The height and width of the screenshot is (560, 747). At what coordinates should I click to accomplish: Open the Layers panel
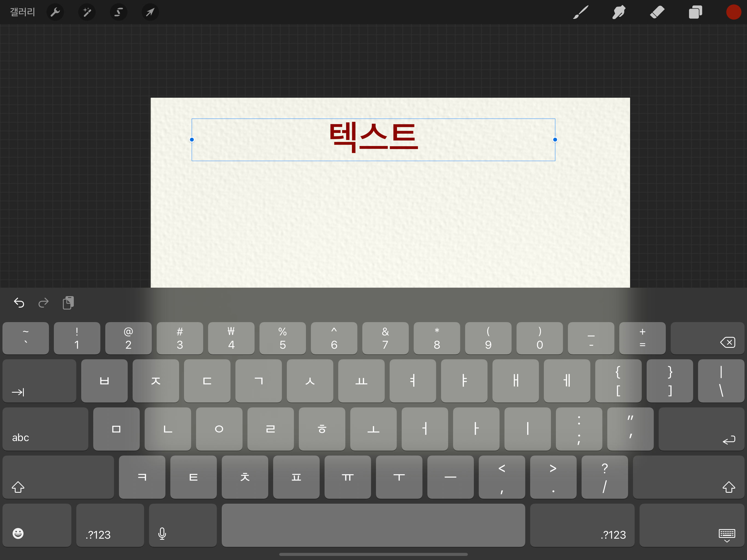pos(695,12)
